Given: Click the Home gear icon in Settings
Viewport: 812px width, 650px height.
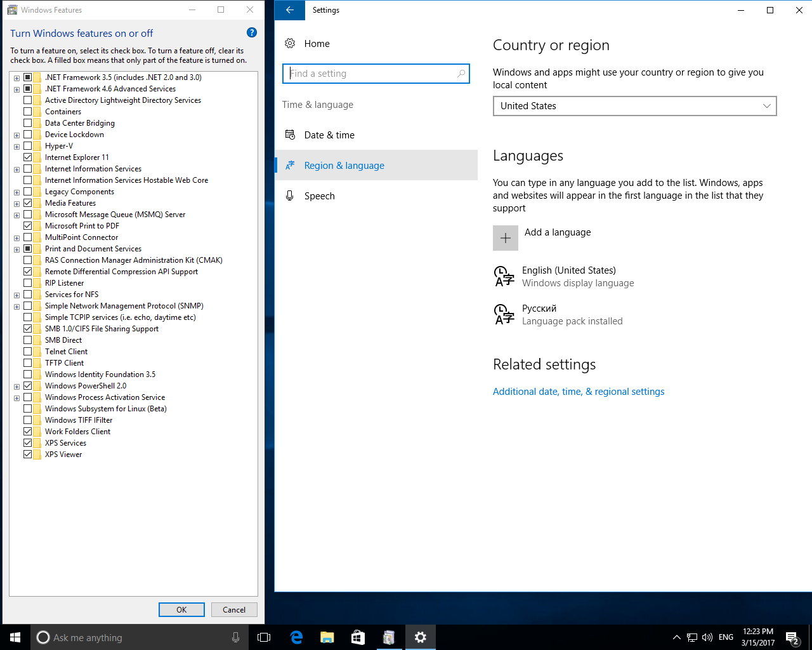Looking at the screenshot, I should point(290,43).
